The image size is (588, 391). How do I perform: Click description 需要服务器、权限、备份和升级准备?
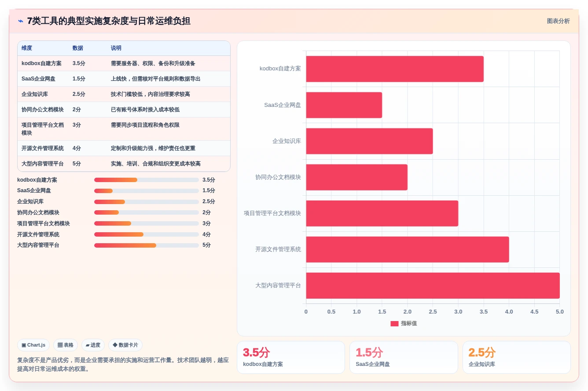pyautogui.click(x=153, y=63)
